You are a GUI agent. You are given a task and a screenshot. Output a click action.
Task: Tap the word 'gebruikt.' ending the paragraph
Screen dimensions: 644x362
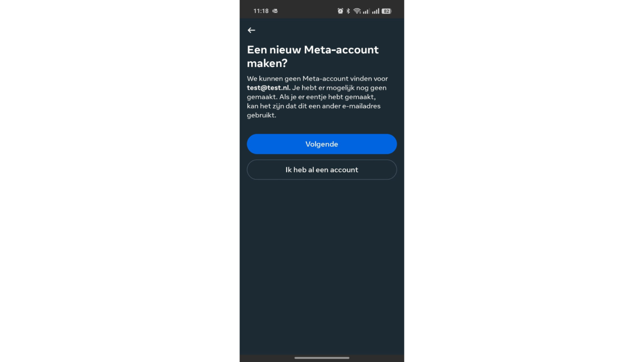[x=262, y=115]
